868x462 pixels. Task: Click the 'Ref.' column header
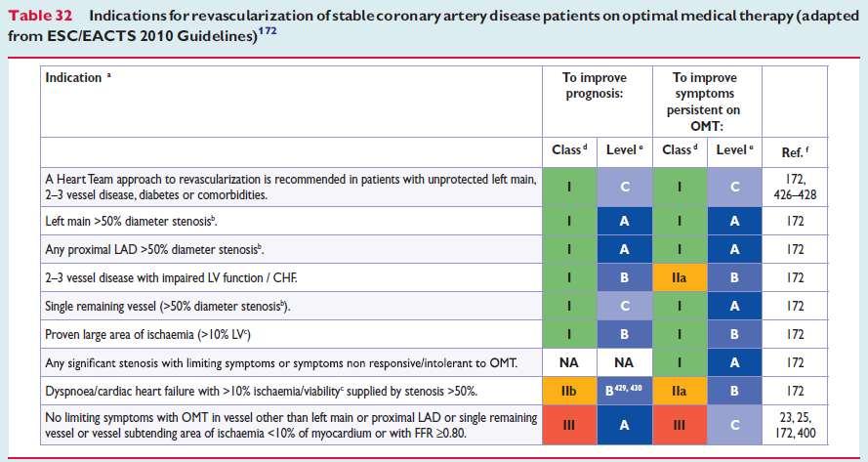(x=795, y=151)
